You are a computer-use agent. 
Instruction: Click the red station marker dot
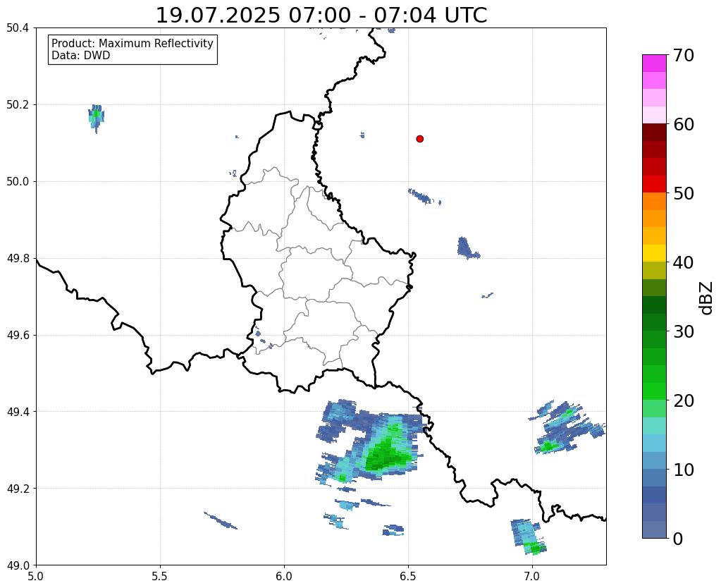coord(419,138)
